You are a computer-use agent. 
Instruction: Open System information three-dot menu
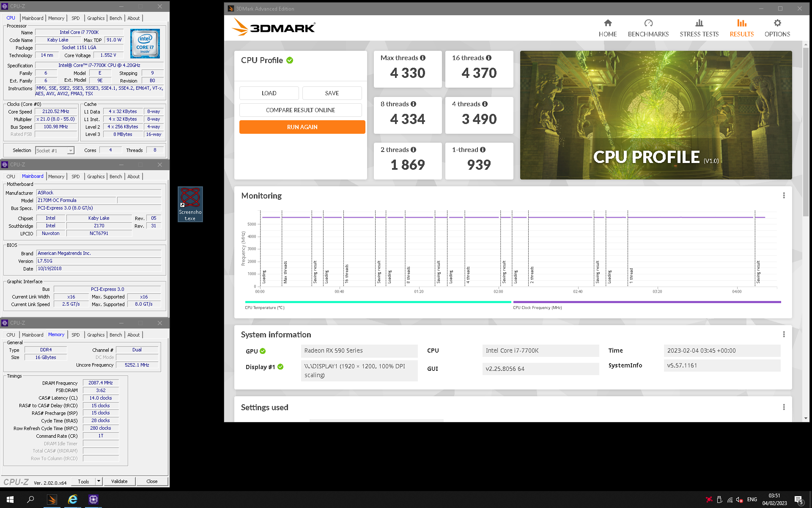[x=784, y=334]
